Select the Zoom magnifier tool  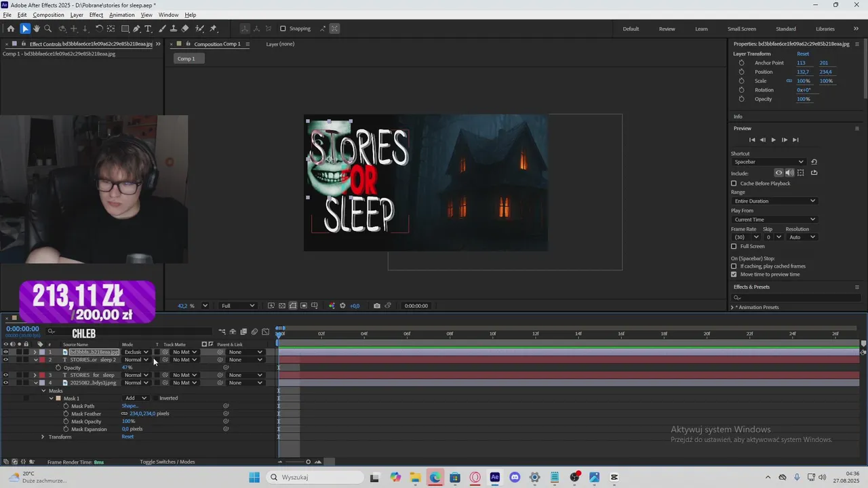click(48, 28)
